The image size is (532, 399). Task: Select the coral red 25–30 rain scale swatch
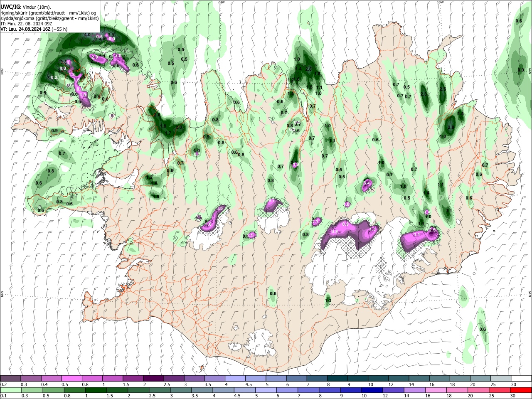500,390
